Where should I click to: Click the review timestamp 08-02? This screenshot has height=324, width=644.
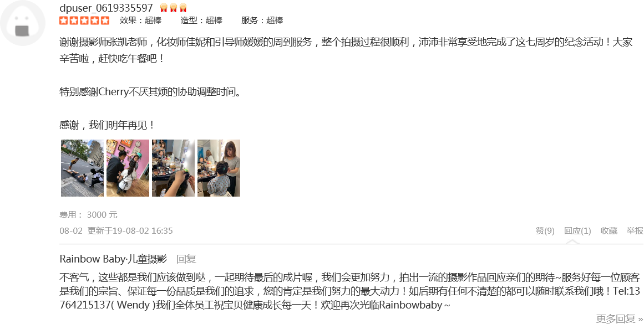click(71, 231)
